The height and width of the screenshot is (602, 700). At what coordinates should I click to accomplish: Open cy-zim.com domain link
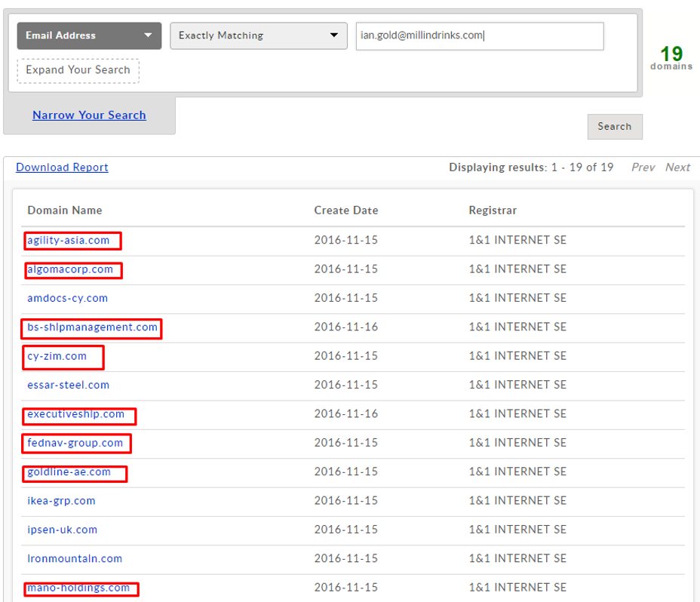tap(57, 356)
